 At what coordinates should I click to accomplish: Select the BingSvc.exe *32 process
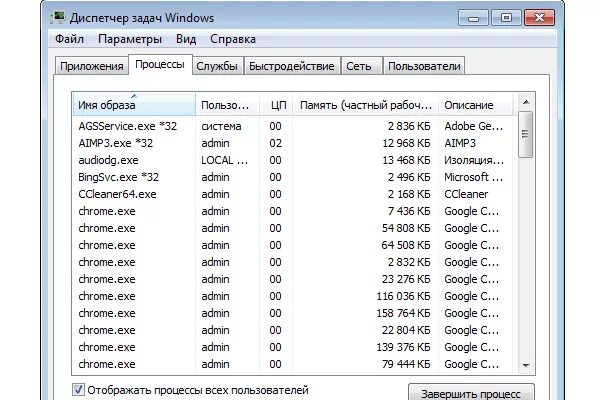294,177
